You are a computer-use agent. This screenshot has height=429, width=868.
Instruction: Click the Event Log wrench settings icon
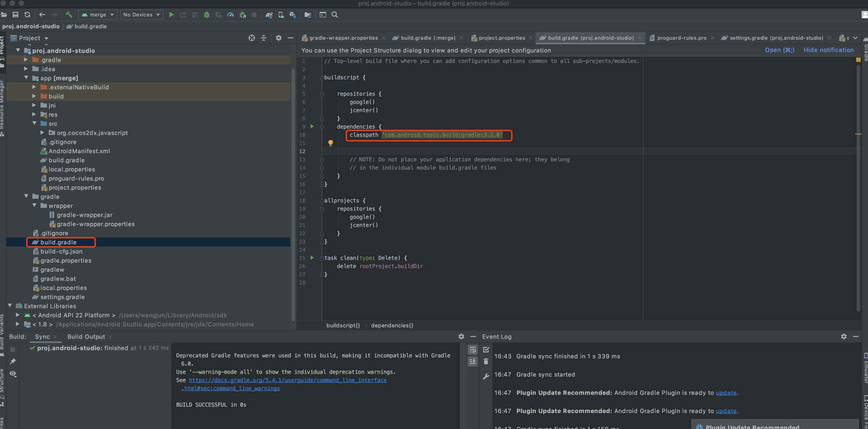[486, 377]
